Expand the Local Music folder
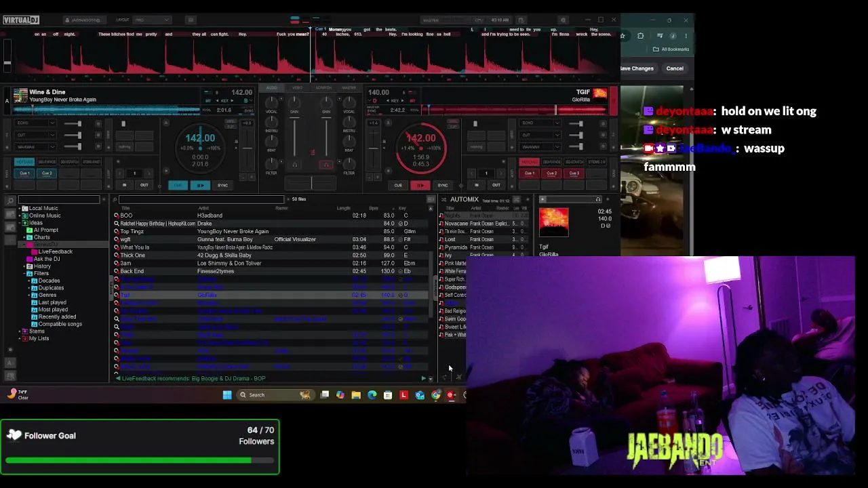Image resolution: width=868 pixels, height=488 pixels. (20, 208)
